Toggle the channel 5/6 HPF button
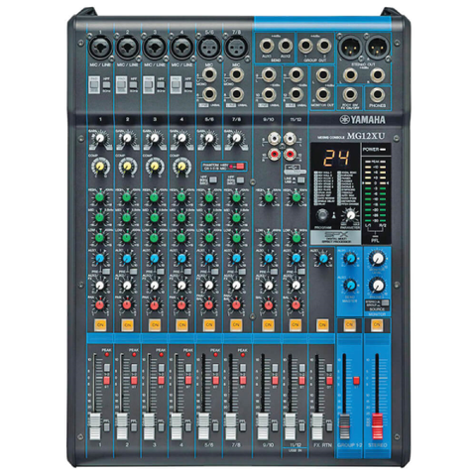Image resolution: width=476 pixels, height=476 pixels. click(213, 180)
